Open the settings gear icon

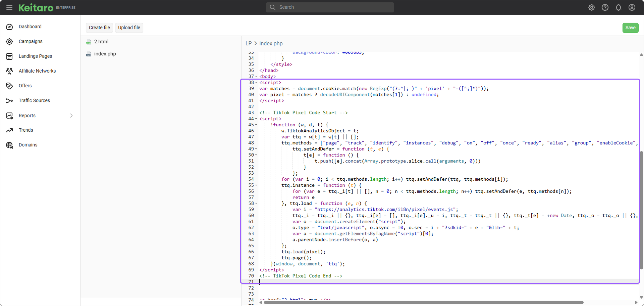click(592, 7)
